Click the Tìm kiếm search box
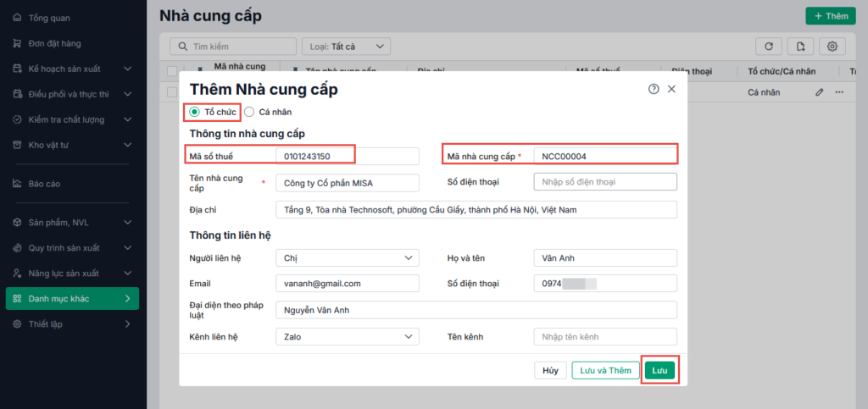Image resolution: width=868 pixels, height=409 pixels. coord(232,47)
